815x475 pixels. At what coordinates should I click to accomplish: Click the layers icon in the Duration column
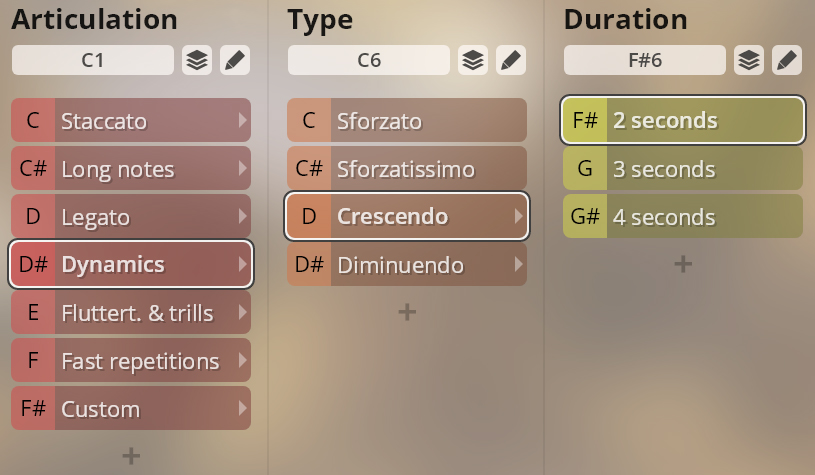(749, 60)
